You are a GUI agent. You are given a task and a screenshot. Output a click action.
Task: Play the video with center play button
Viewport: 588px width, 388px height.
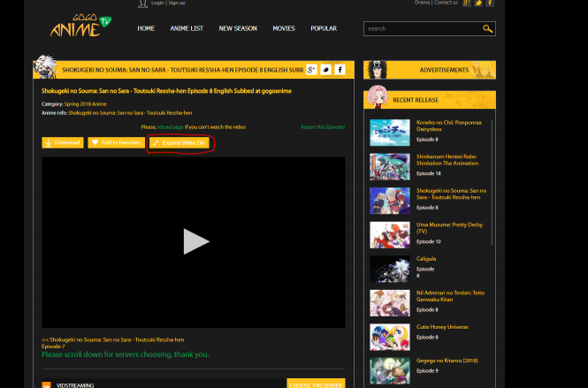195,241
